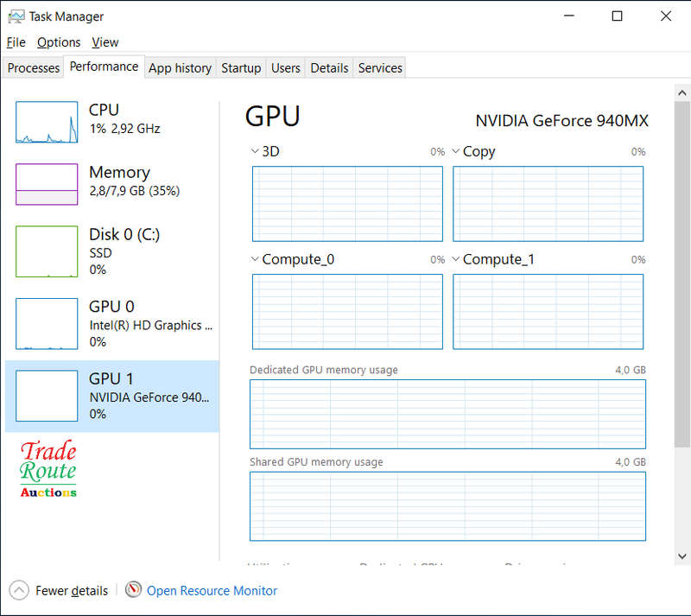Select the CPU usage mini graph
Screen dimensions: 691x616
click(47, 122)
